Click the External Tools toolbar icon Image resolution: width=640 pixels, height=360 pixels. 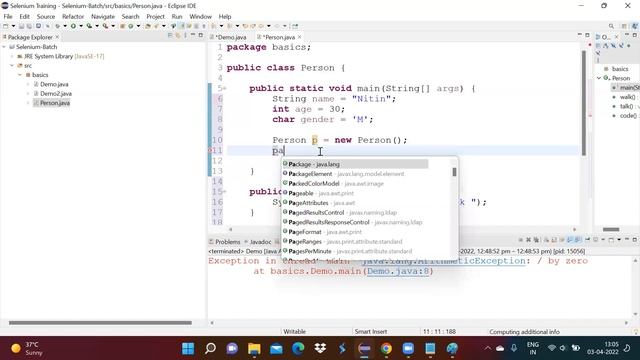pyautogui.click(x=105, y=26)
